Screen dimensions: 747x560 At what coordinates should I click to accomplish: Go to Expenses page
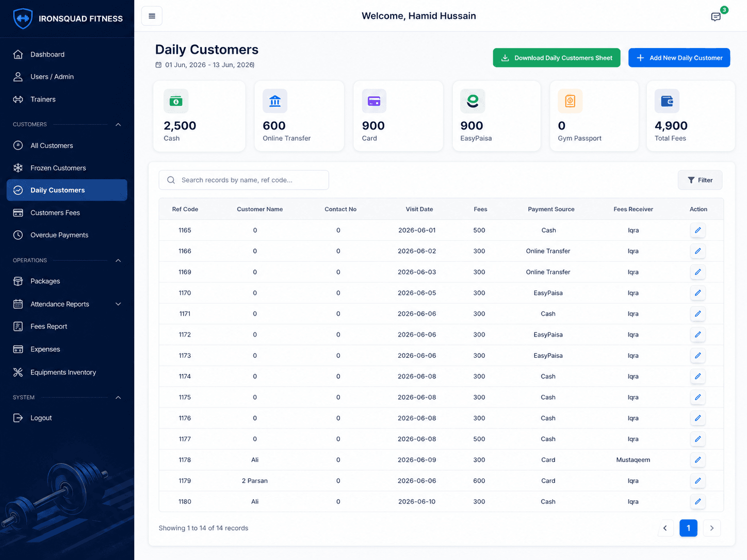click(67, 349)
